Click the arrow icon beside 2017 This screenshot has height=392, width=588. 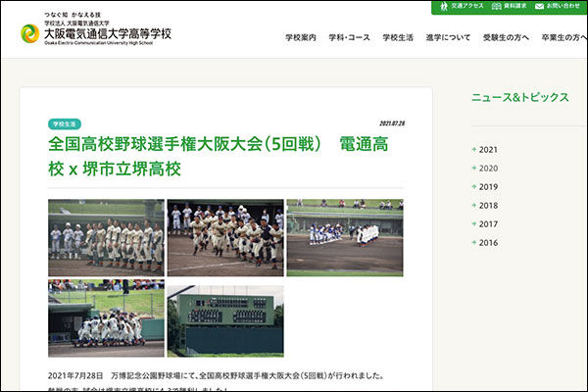point(474,223)
